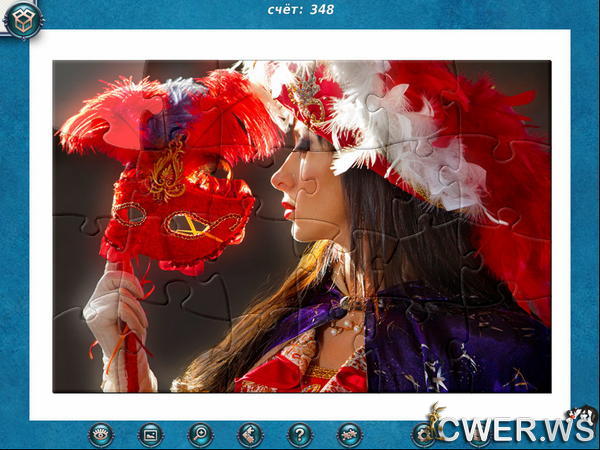Click the woman's red lips on the puzzle
Screen dimensions: 600x450
pyautogui.click(x=288, y=210)
